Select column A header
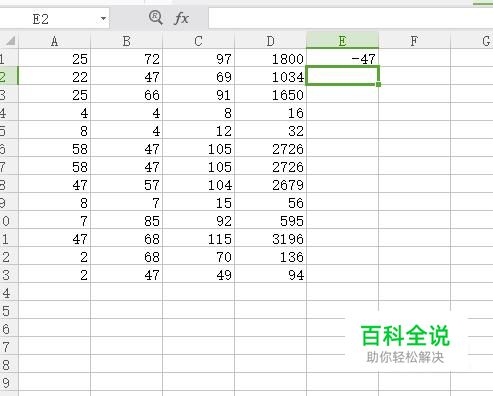The image size is (493, 396). tap(54, 41)
